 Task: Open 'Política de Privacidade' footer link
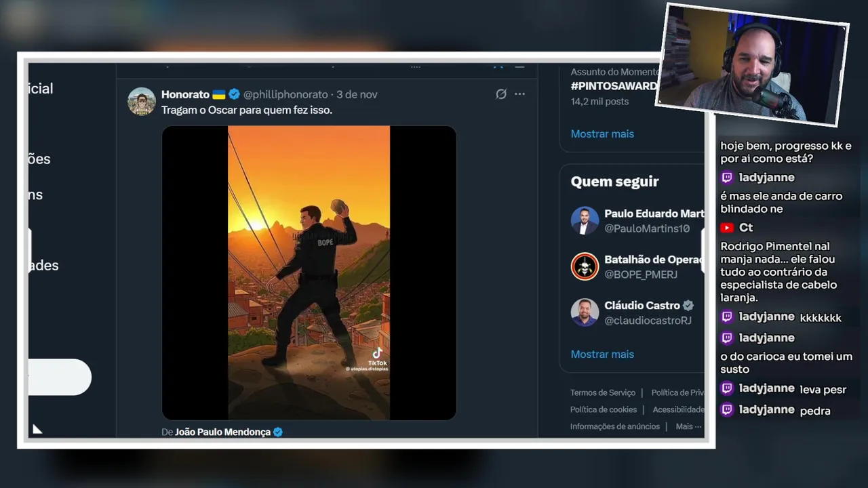[678, 392]
